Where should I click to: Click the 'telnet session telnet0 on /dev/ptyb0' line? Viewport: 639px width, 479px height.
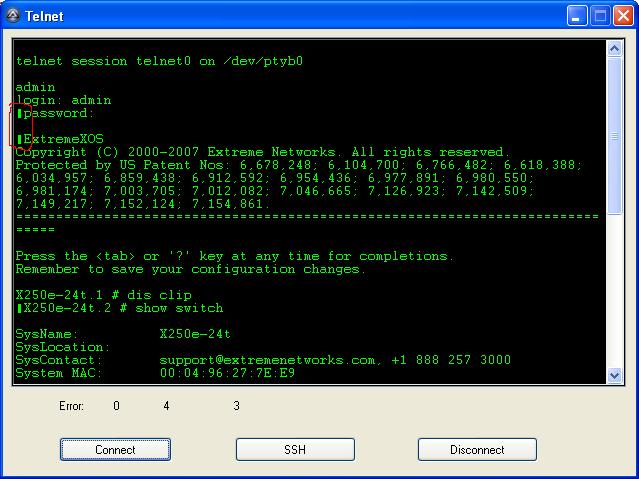159,61
